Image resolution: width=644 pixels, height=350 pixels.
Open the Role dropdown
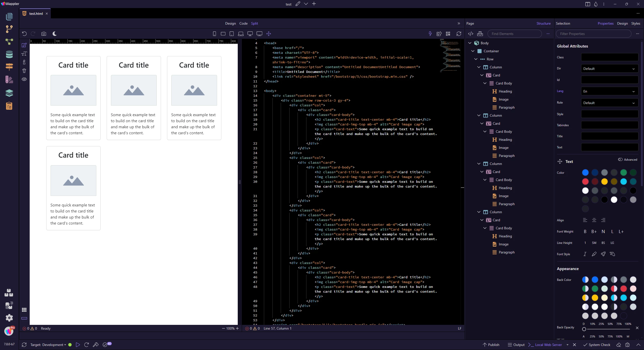(x=609, y=103)
